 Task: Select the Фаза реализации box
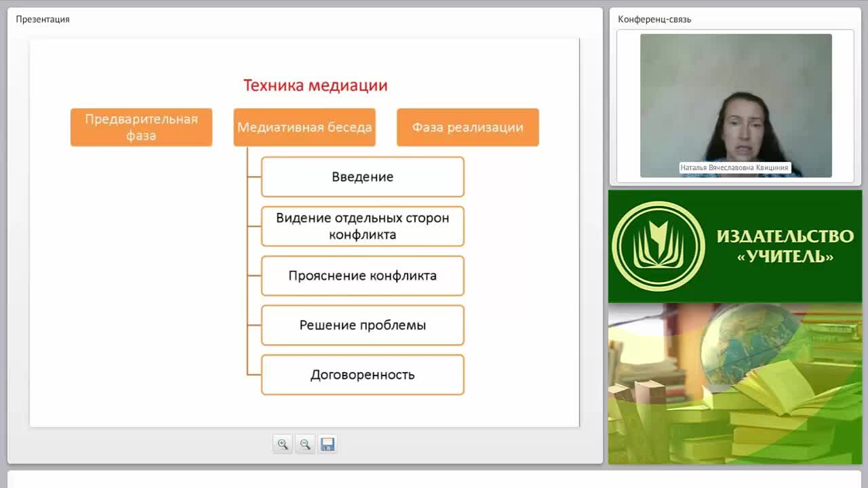point(468,127)
